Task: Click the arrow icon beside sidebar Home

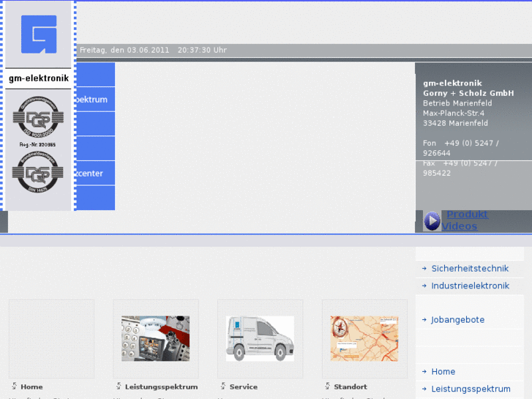Action: coord(424,372)
